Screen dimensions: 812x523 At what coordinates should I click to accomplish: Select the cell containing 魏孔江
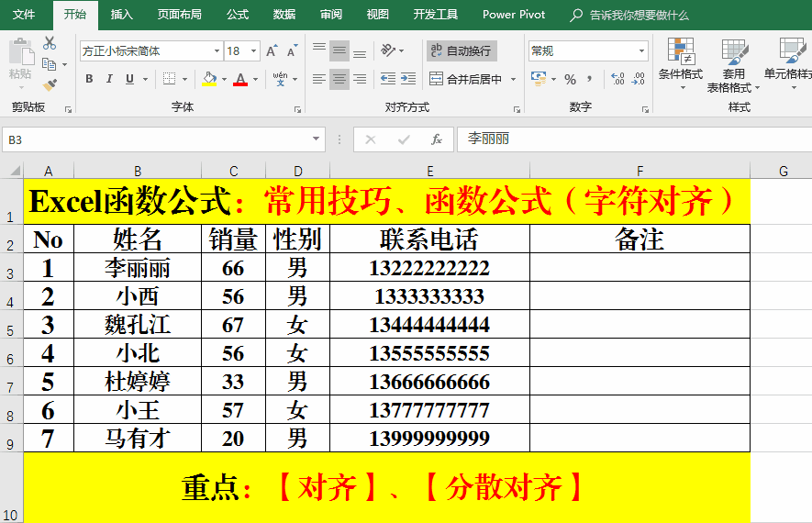point(137,325)
